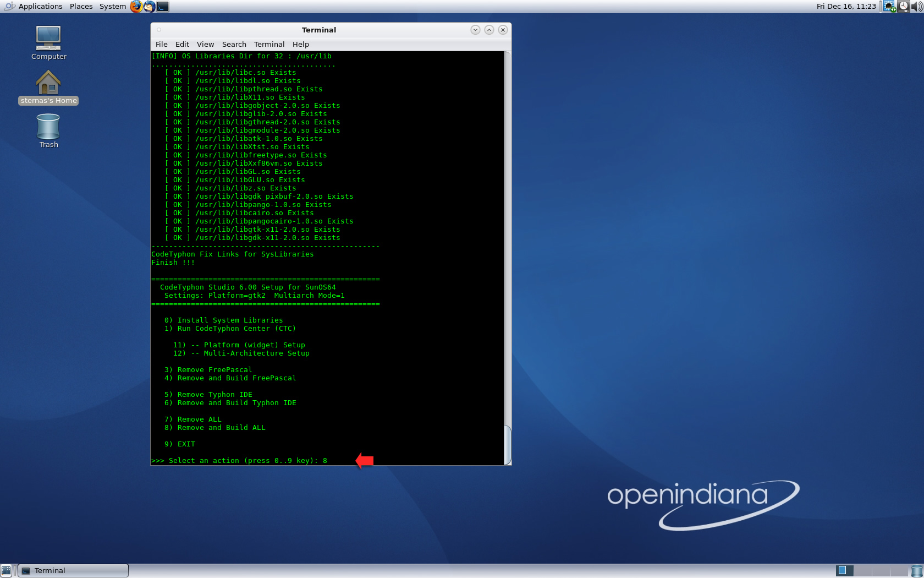Image resolution: width=924 pixels, height=578 pixels.
Task: Open the Terminal window's Edit menu
Action: click(182, 44)
